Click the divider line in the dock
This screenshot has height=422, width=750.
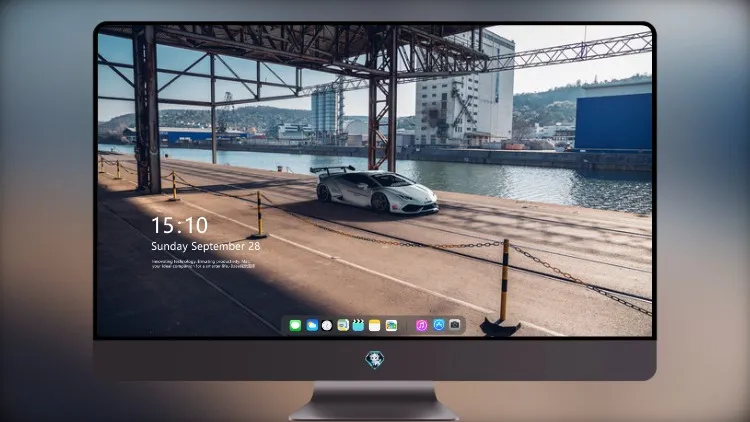click(407, 326)
